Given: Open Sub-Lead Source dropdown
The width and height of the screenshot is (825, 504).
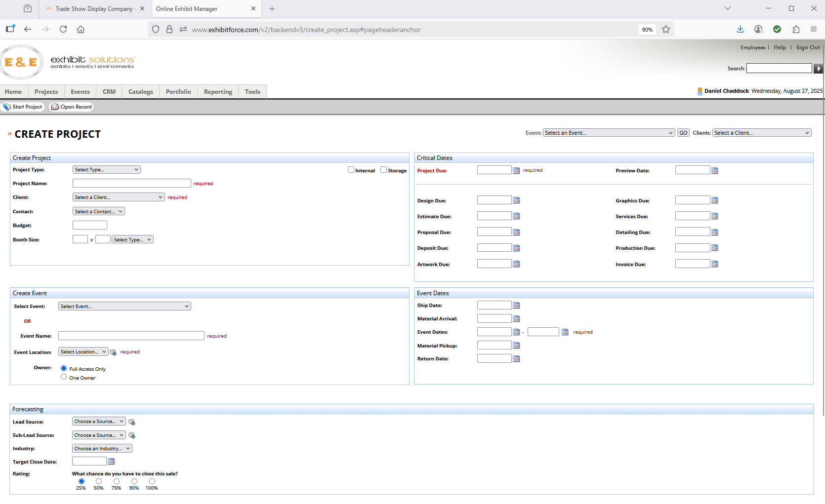Looking at the screenshot, I should (x=99, y=435).
